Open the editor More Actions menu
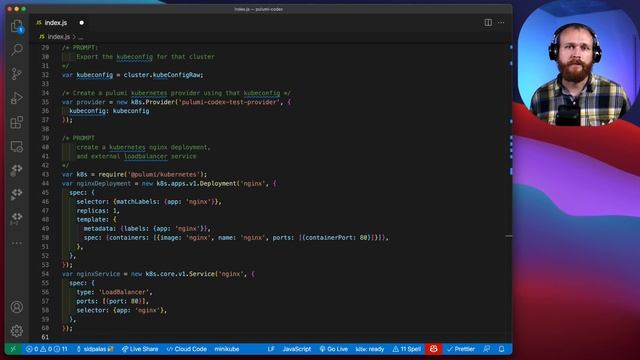The image size is (640, 360). (501, 22)
